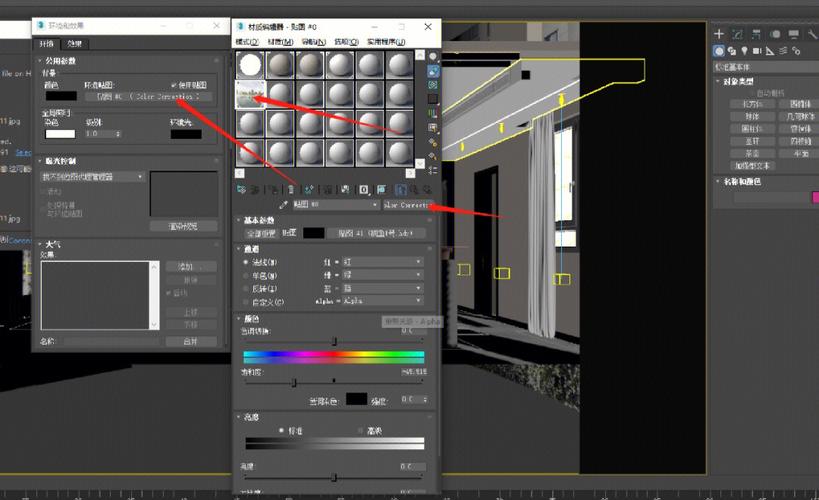Screen dimensions: 819x500
Task: Click the white 染色 tint color swatch
Action: 60,134
